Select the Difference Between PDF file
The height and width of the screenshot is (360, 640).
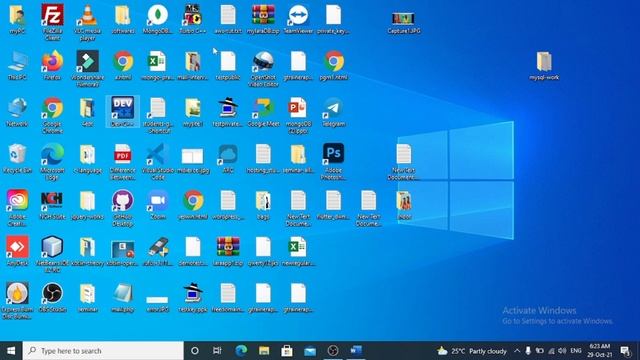pyautogui.click(x=122, y=154)
